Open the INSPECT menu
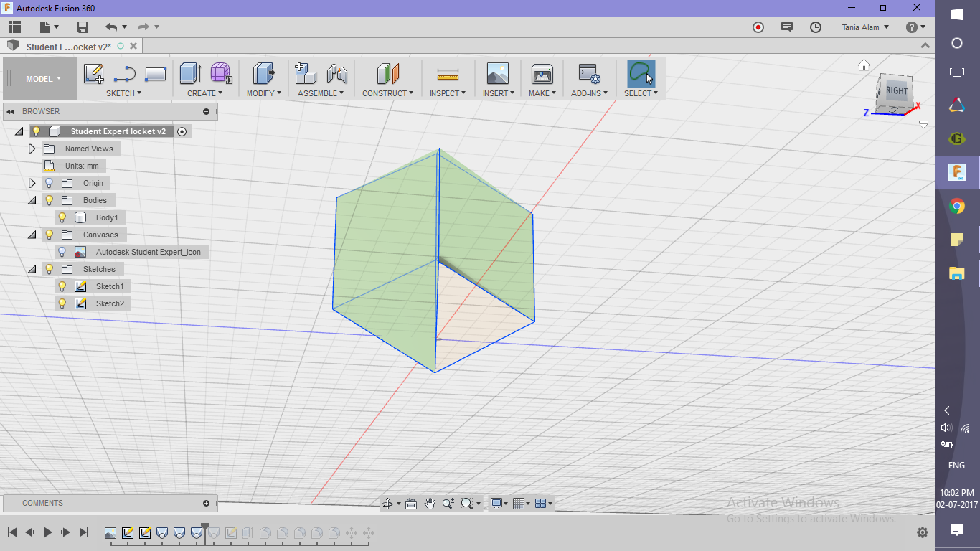This screenshot has width=980, height=551. [x=448, y=93]
